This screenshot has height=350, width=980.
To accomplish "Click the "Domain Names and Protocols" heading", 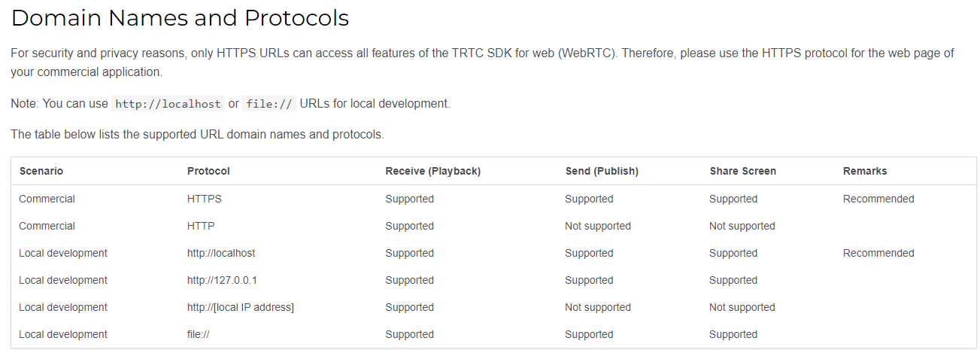I will click(x=181, y=18).
